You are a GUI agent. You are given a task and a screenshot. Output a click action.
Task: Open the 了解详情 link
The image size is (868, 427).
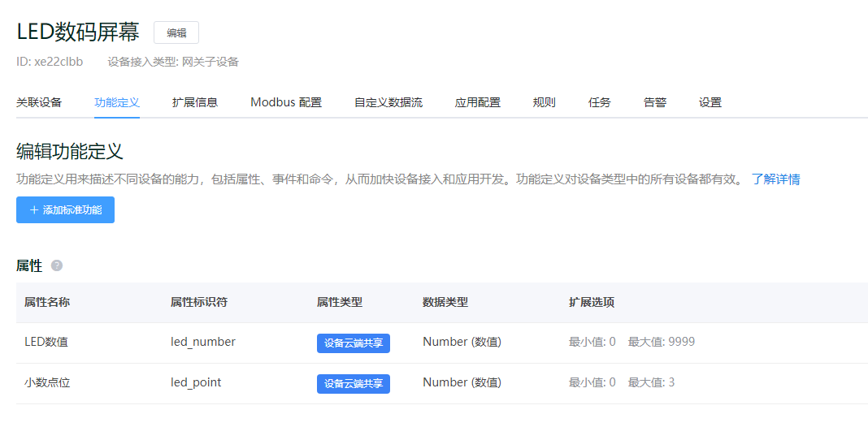[x=775, y=179]
